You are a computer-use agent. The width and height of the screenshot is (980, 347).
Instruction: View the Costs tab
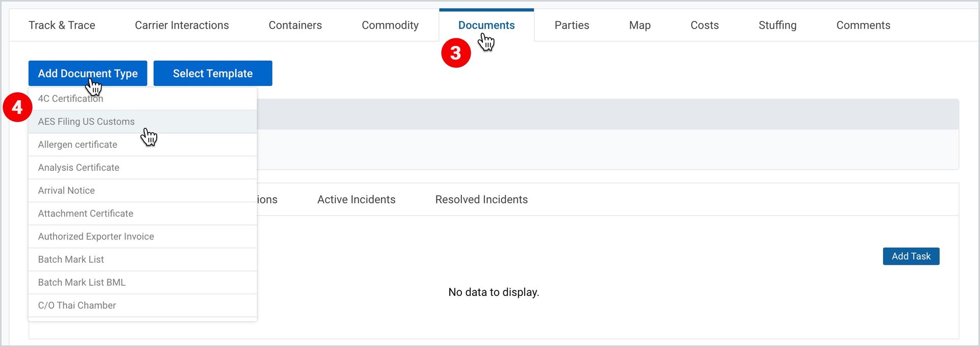click(x=704, y=25)
